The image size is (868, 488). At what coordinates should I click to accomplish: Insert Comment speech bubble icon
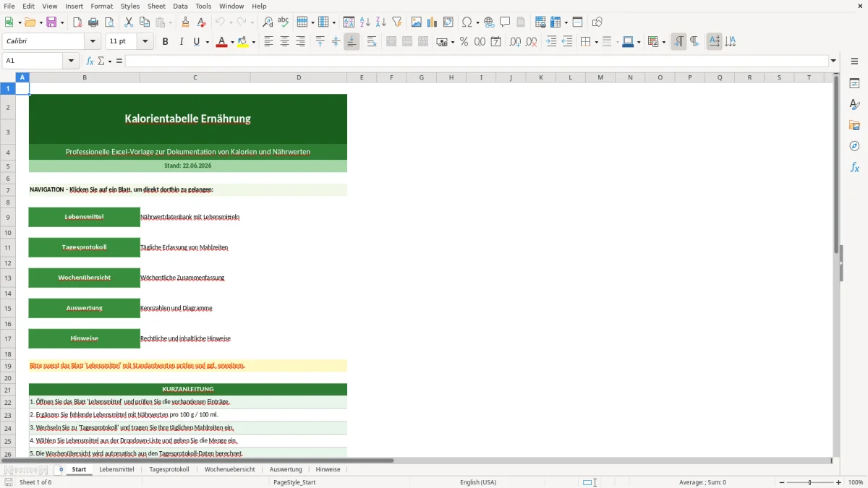(x=505, y=22)
